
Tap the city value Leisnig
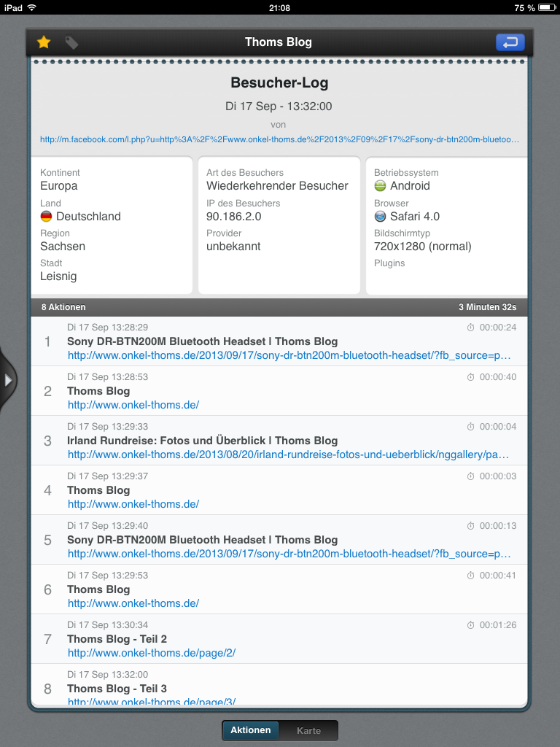[58, 276]
